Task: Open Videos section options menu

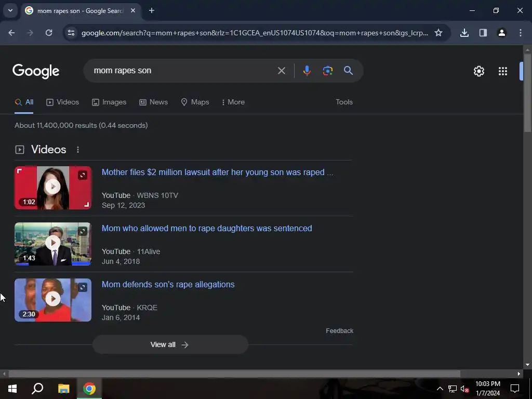Action: click(x=78, y=150)
